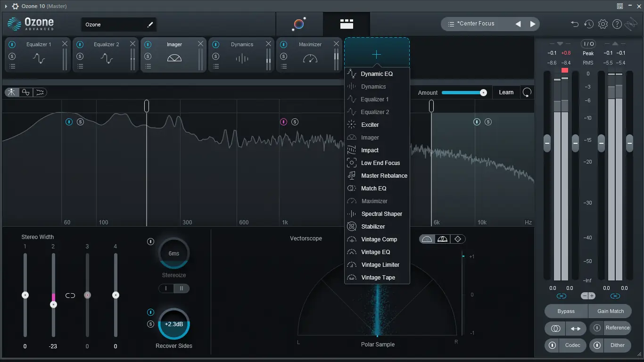The height and width of the screenshot is (362, 644).
Task: Open Ozone settings gear
Action: click(603, 24)
